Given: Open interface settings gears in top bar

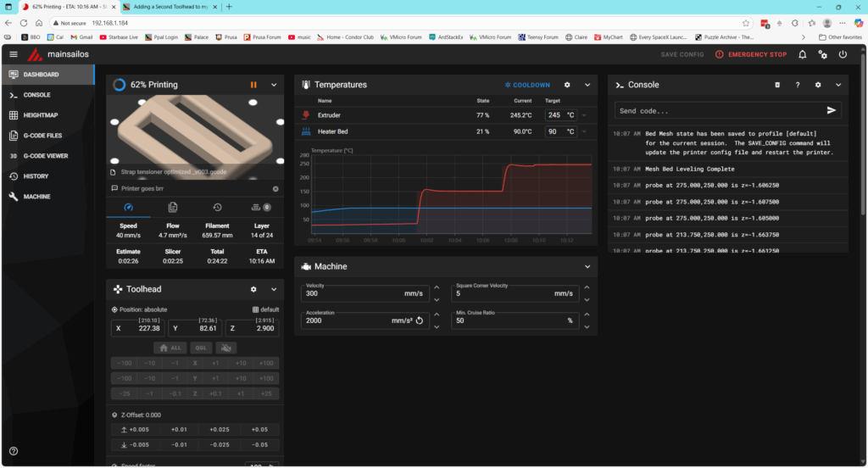Looking at the screenshot, I should pos(822,54).
